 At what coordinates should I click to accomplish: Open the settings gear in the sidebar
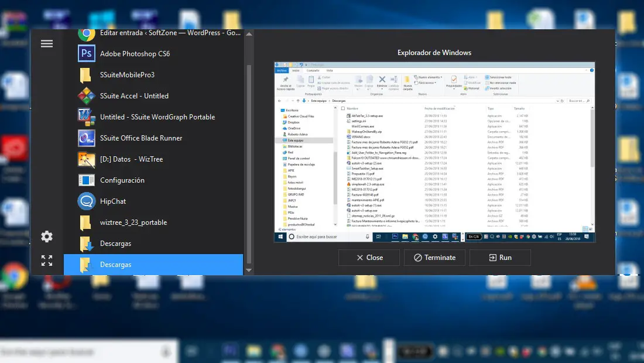[47, 237]
